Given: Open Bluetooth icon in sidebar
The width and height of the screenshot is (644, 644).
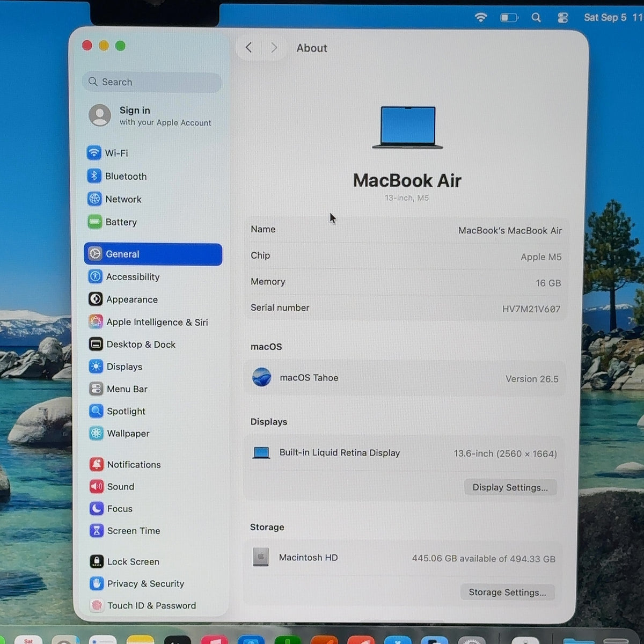Looking at the screenshot, I should pos(94,176).
